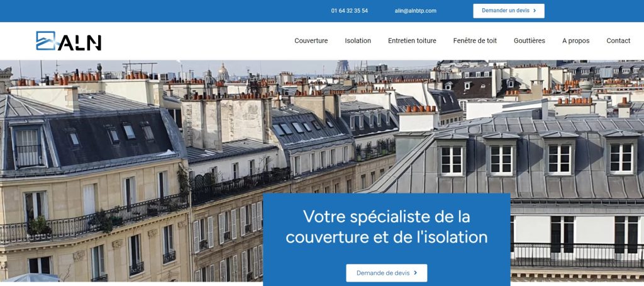Open the Couverture menu item
The image size is (644, 286).
point(311,41)
